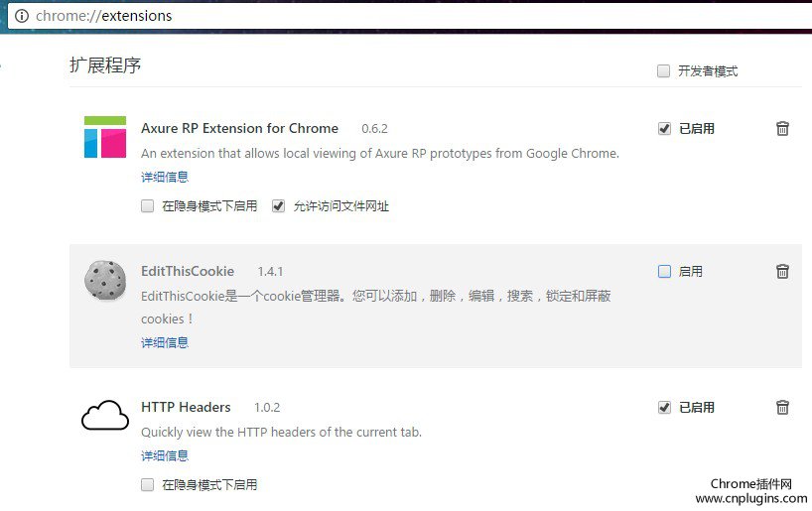This screenshot has height=511, width=812.
Task: Delete EditThisCookie using trash icon
Action: tap(782, 271)
